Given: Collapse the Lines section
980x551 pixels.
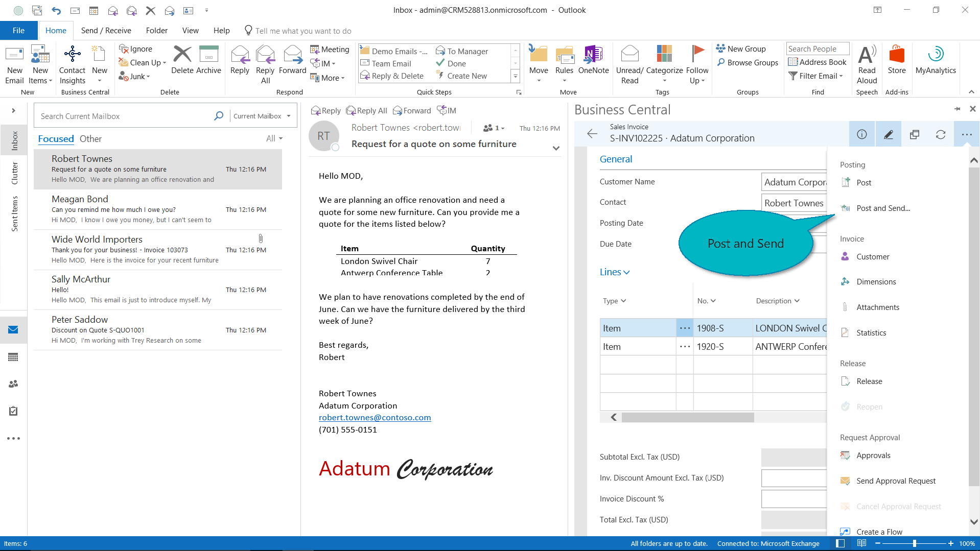Looking at the screenshot, I should [x=614, y=272].
